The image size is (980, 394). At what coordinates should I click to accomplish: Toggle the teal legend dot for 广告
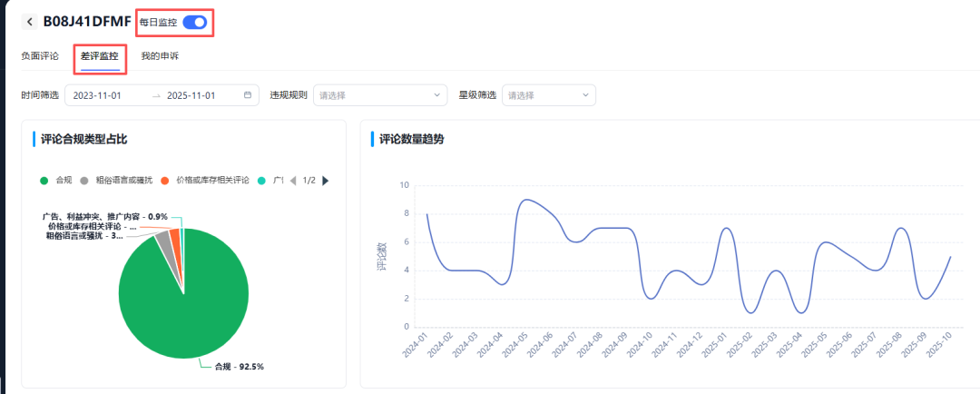click(261, 181)
